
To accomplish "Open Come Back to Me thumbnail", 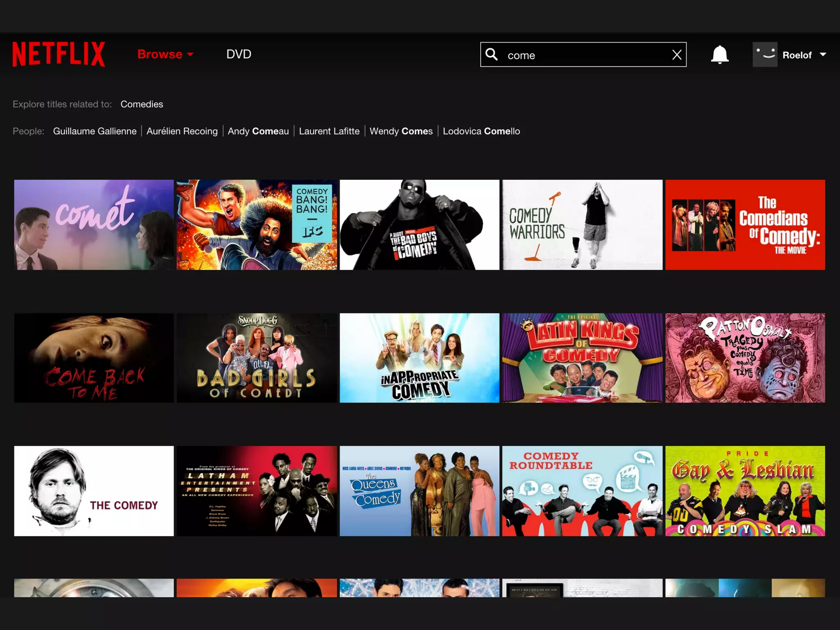I will [94, 358].
